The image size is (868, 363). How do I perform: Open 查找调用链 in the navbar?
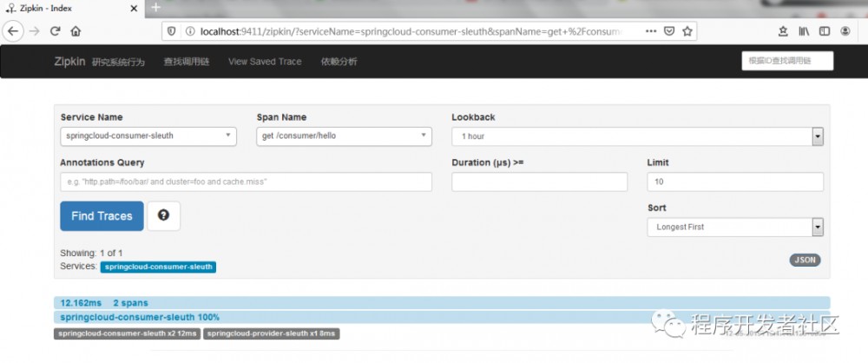click(x=187, y=62)
